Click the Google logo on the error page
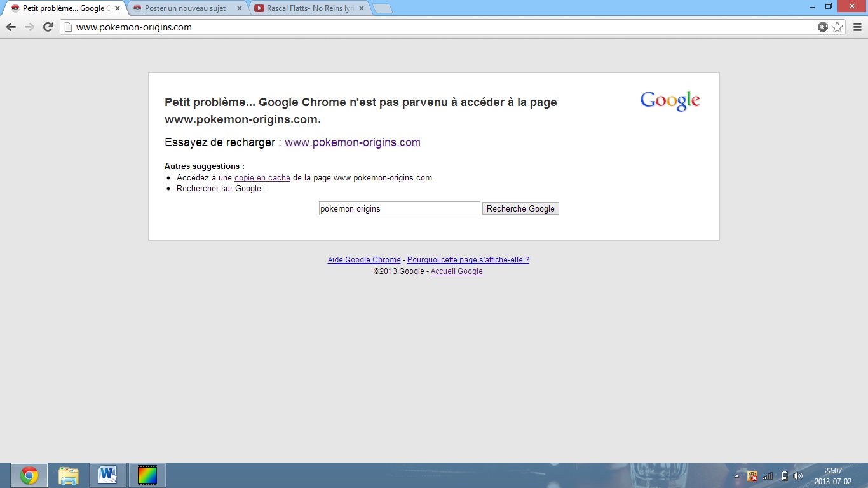 tap(670, 101)
